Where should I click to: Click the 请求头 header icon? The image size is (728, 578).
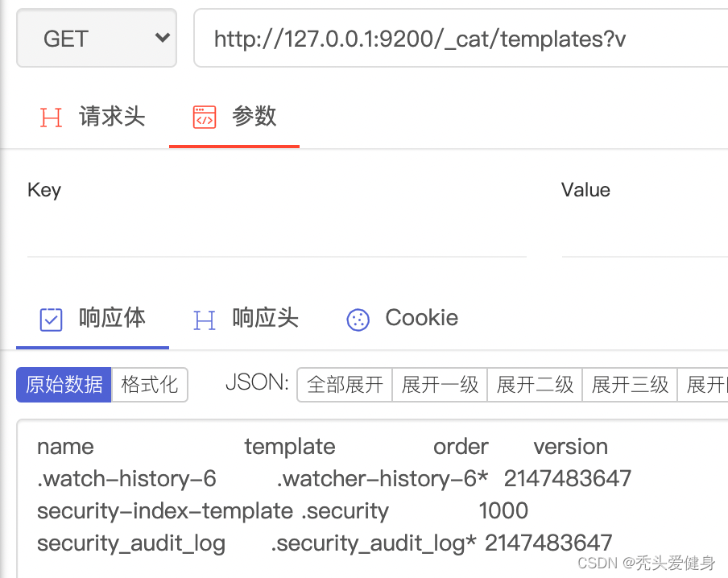52,118
